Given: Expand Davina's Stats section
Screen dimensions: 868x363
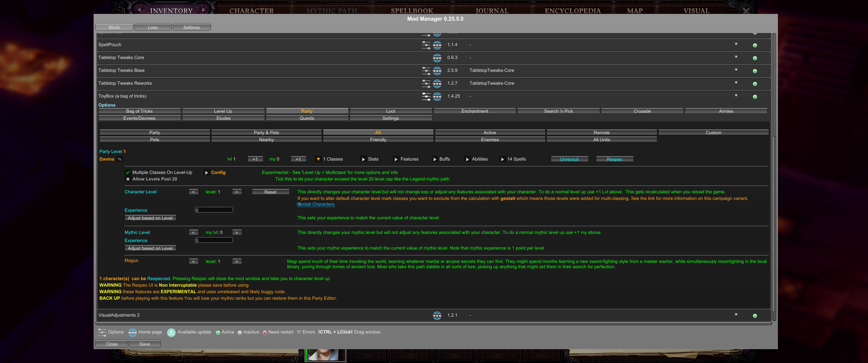Looking at the screenshot, I should tap(363, 159).
